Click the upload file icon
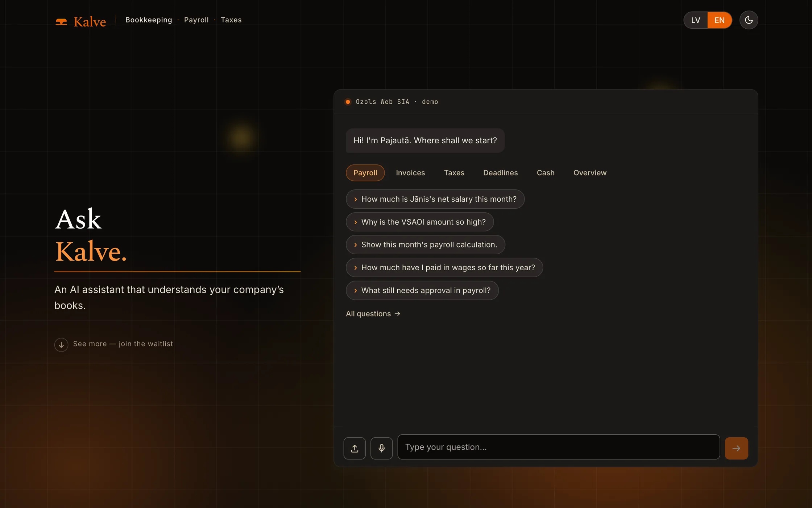The width and height of the screenshot is (812, 508). [355, 448]
